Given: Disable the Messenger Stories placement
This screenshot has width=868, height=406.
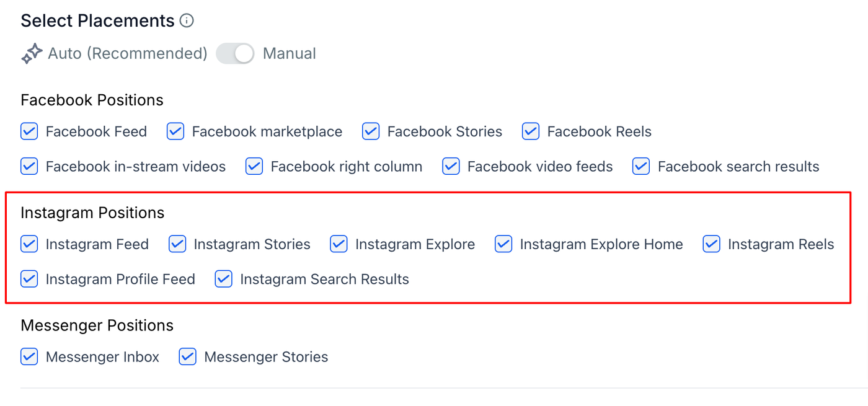Looking at the screenshot, I should pos(188,357).
